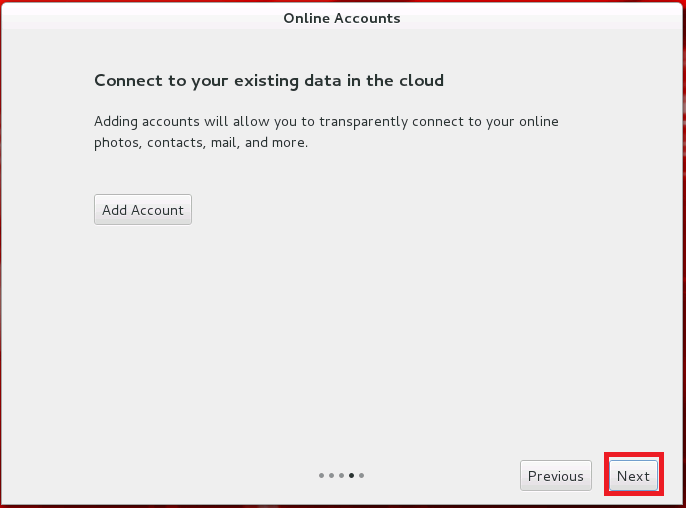Image resolution: width=687 pixels, height=509 pixels.
Task: Select the fifth, last page indicator dot
Action: point(361,476)
